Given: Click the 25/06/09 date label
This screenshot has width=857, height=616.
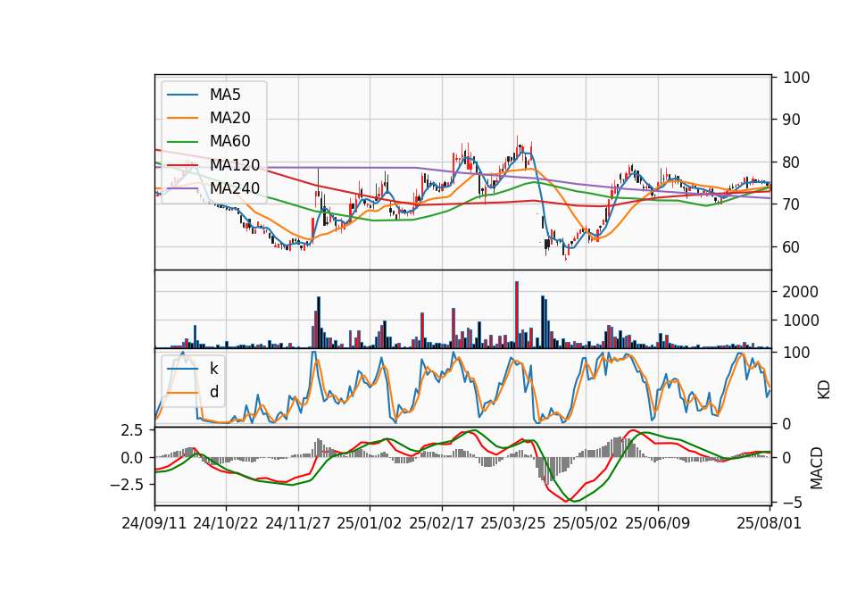Looking at the screenshot, I should (658, 523).
